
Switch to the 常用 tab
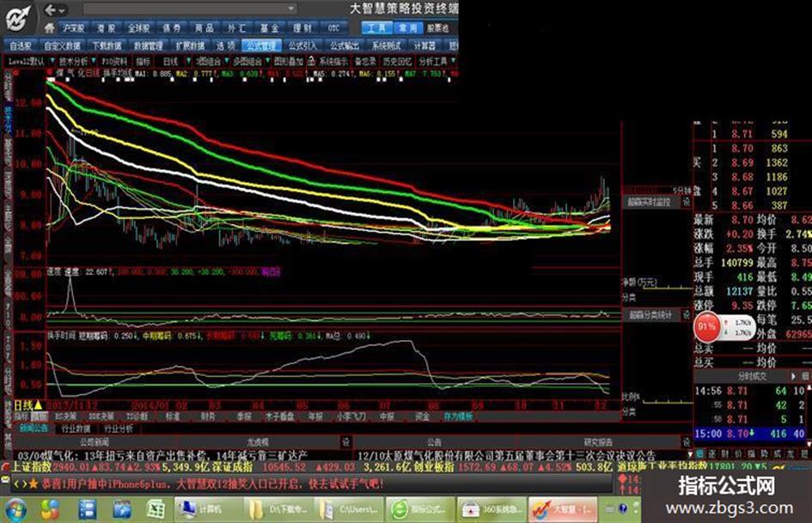click(408, 28)
